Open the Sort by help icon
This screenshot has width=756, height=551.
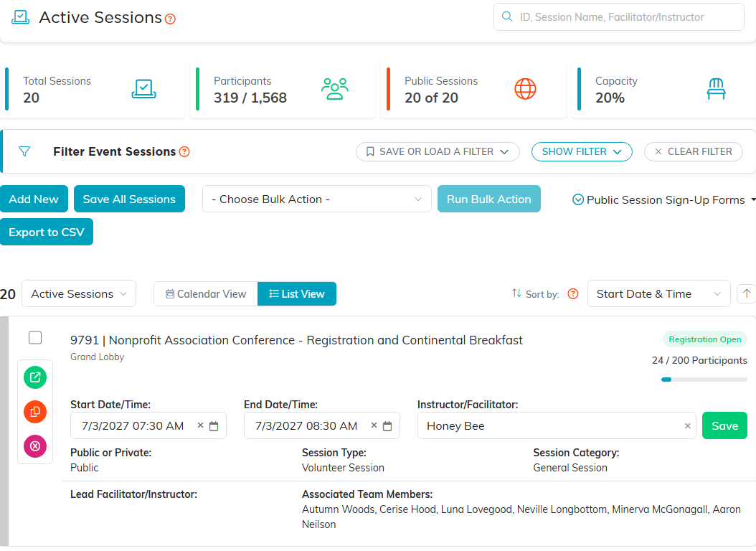click(x=573, y=293)
